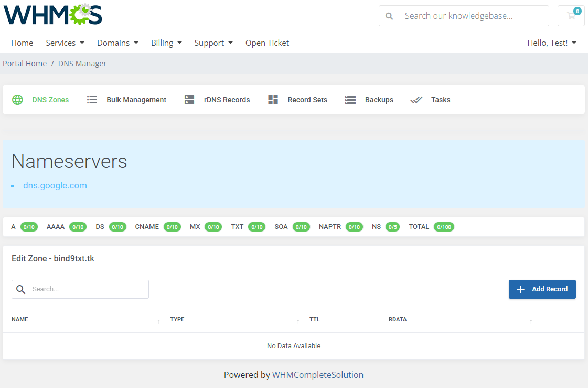Focus the knowledgebase search field
The height and width of the screenshot is (388, 588).
464,16
